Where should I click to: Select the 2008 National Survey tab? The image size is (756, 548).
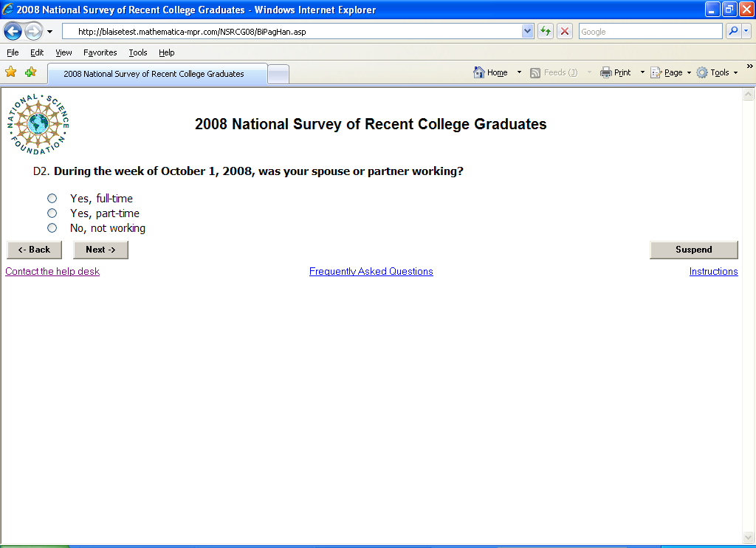click(x=157, y=74)
